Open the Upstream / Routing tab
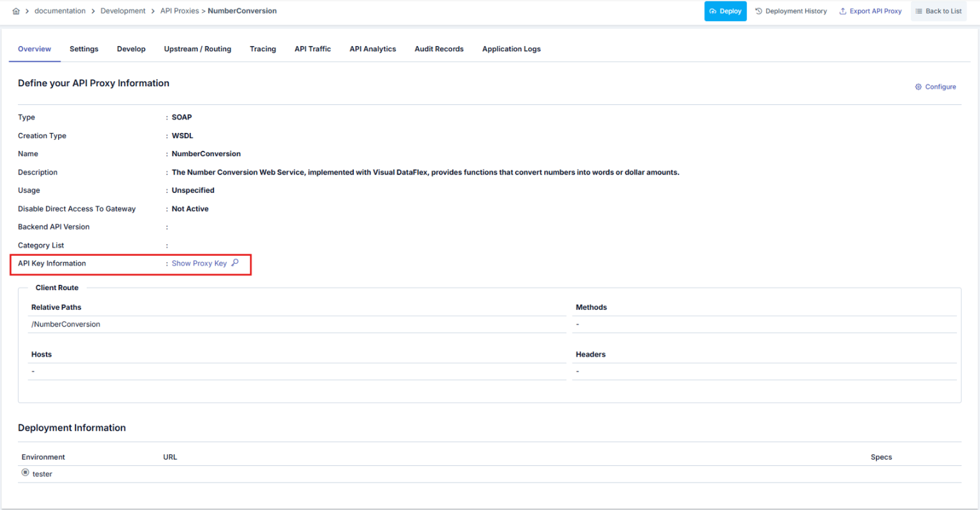This screenshot has width=980, height=510. click(x=197, y=49)
